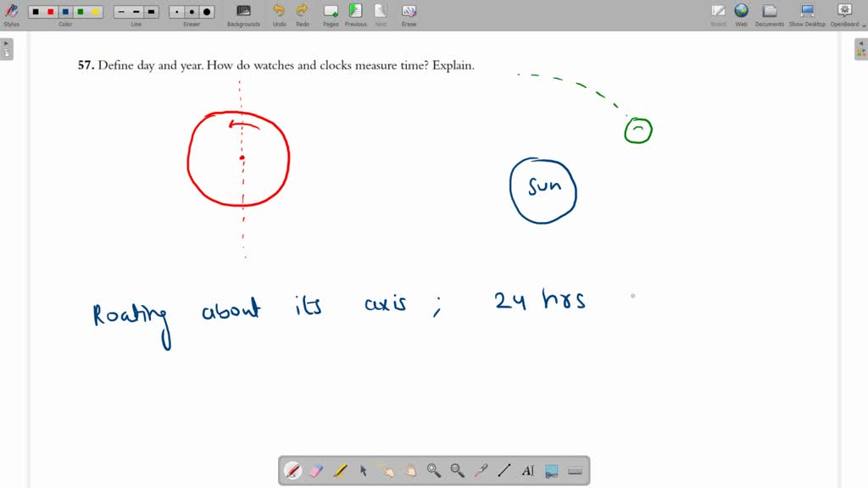Screen dimensions: 868x488
Task: Switch to the Web browser mode
Action: coord(741,14)
